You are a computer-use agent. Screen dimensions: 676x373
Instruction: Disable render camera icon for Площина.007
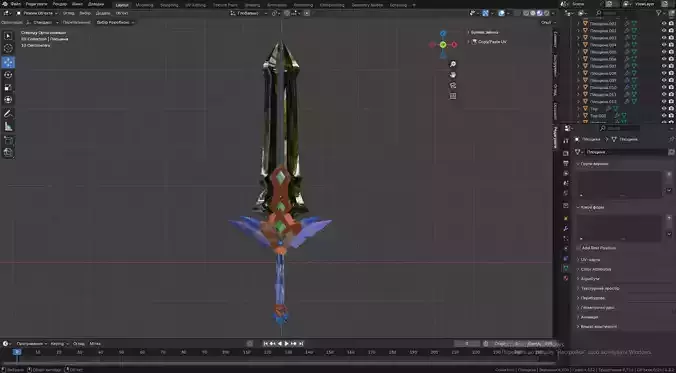[x=671, y=66]
